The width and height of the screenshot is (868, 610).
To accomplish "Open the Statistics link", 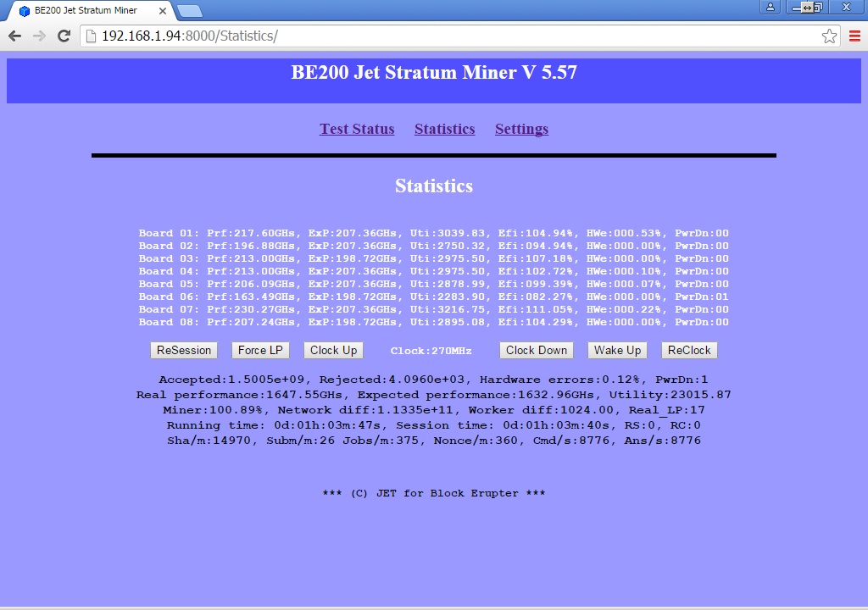I will coord(444,129).
